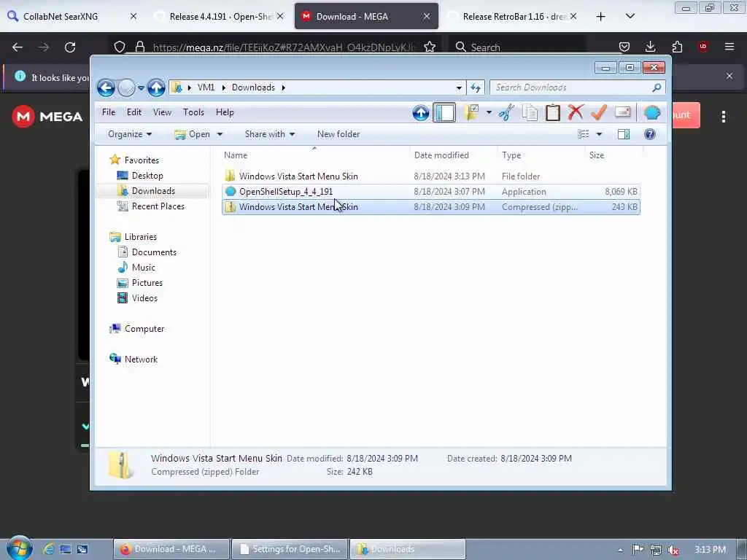Select Network in the navigation pane
The width and height of the screenshot is (747, 560).
tap(141, 359)
